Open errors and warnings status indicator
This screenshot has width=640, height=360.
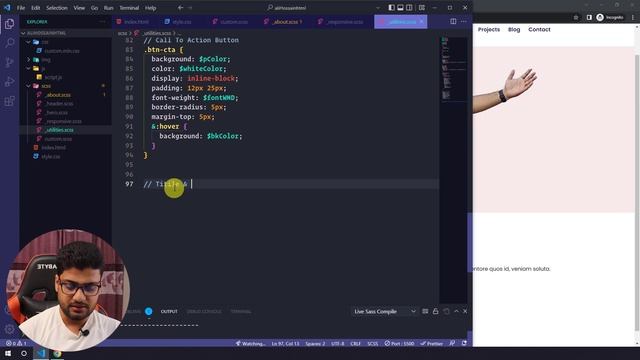click(16, 343)
